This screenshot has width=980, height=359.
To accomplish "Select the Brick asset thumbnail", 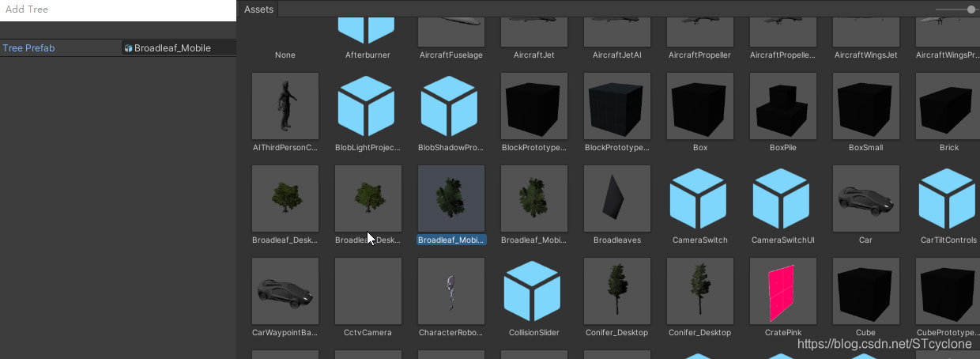I will click(x=948, y=106).
